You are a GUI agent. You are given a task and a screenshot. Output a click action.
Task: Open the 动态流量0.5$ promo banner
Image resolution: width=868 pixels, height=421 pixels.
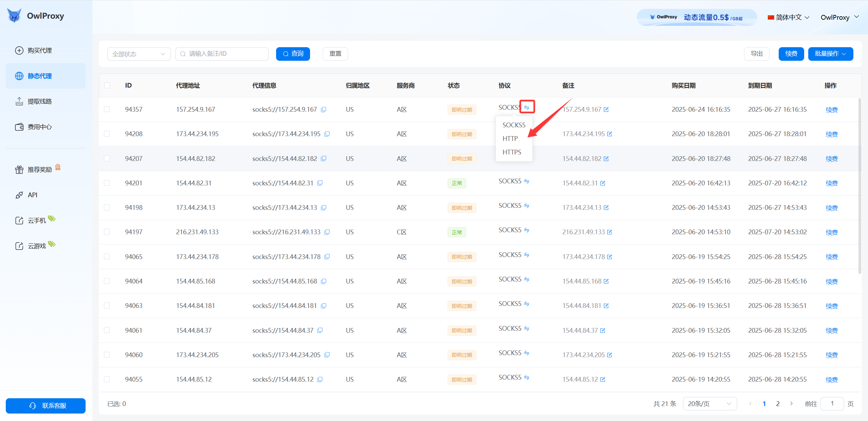[x=697, y=17]
